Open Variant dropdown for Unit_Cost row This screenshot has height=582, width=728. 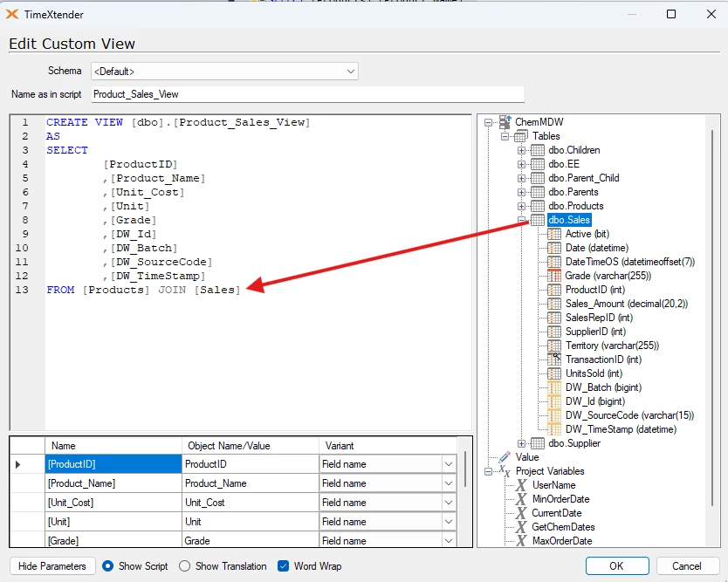pos(449,503)
